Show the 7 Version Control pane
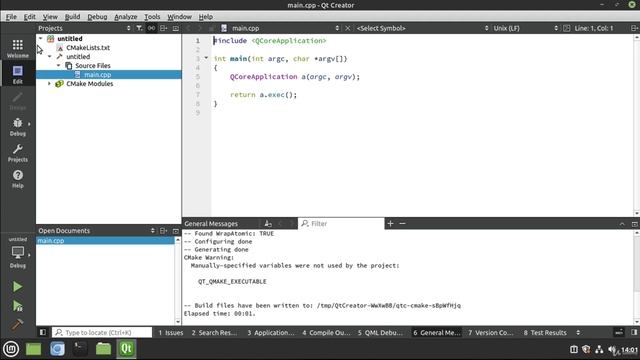The image size is (640, 360). (x=491, y=332)
